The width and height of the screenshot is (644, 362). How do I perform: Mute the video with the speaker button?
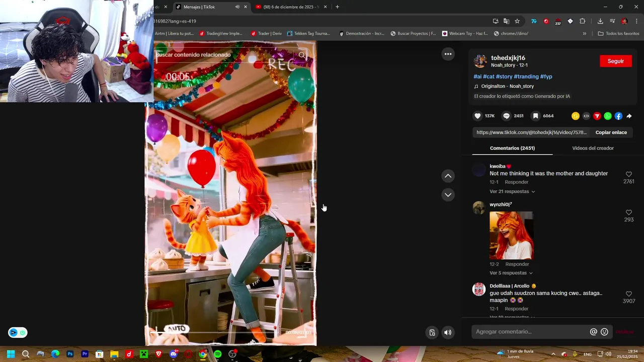448,332
